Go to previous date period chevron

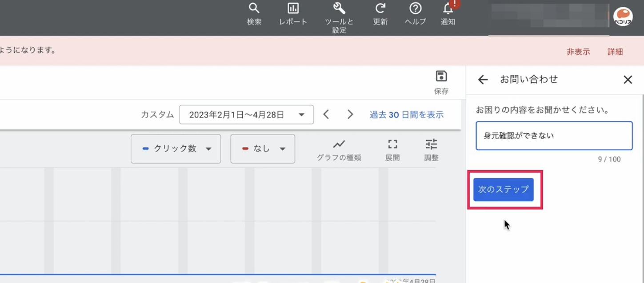click(326, 115)
